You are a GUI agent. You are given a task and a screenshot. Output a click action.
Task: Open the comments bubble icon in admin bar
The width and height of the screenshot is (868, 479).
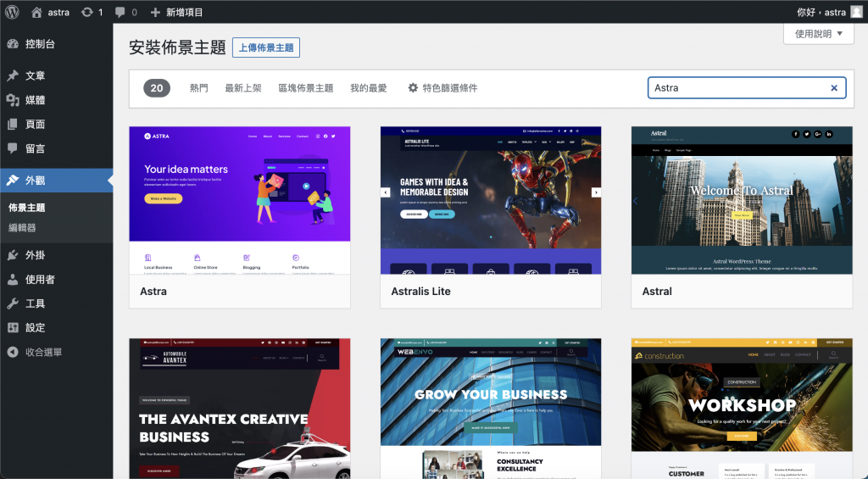pyautogui.click(x=120, y=12)
